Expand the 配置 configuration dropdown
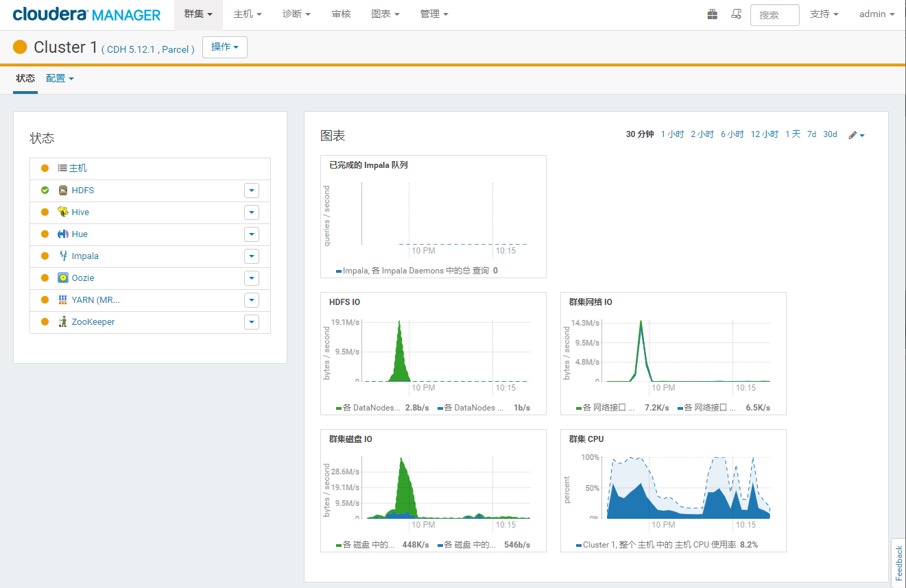This screenshot has height=588, width=906. click(x=60, y=78)
